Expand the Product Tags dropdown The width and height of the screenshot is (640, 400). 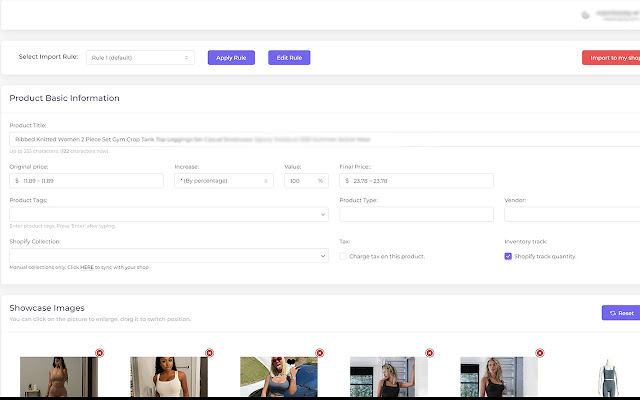[169, 214]
